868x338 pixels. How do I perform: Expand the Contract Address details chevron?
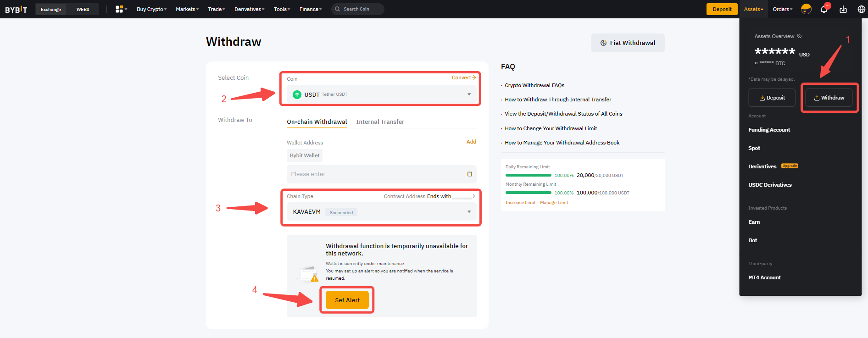point(474,196)
